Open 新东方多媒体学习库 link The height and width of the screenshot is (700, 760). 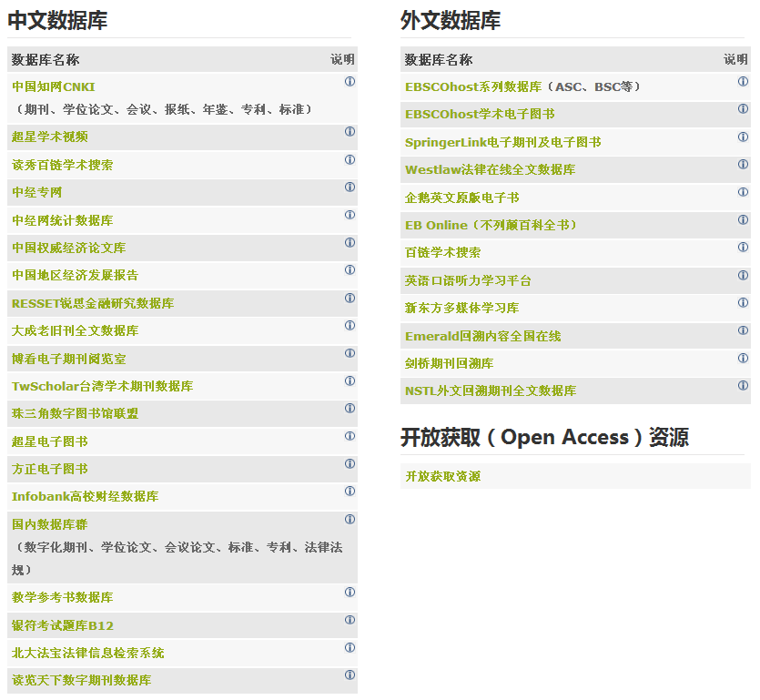coord(461,309)
